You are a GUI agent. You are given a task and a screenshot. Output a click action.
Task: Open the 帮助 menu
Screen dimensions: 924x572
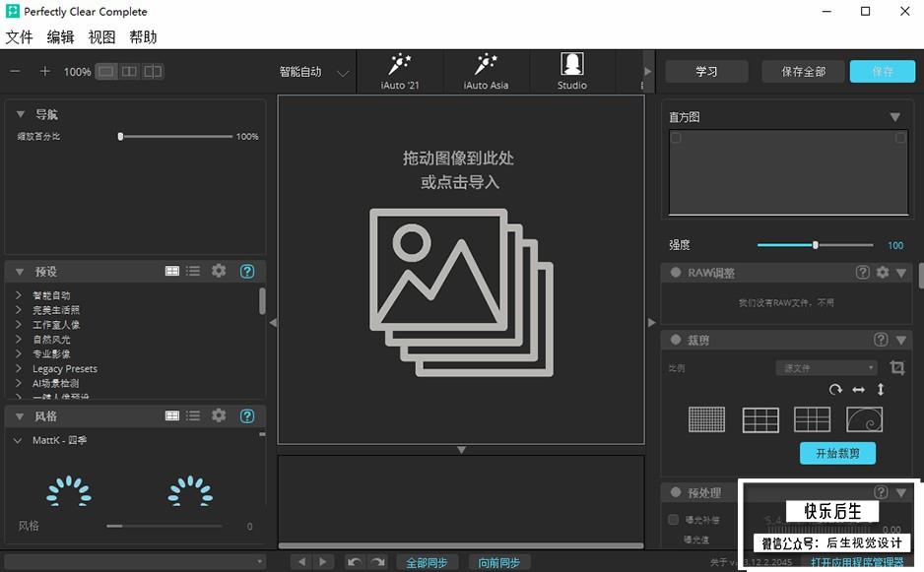pyautogui.click(x=143, y=37)
